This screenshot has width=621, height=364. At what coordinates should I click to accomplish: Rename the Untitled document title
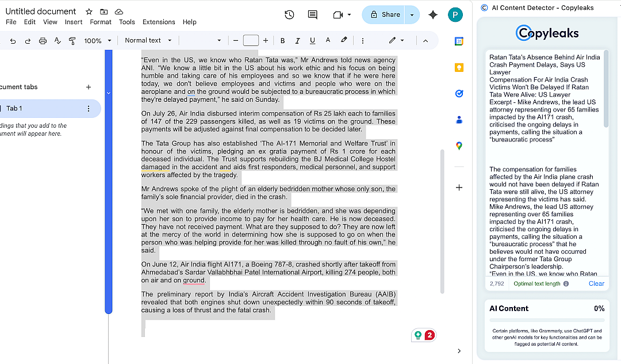41,12
